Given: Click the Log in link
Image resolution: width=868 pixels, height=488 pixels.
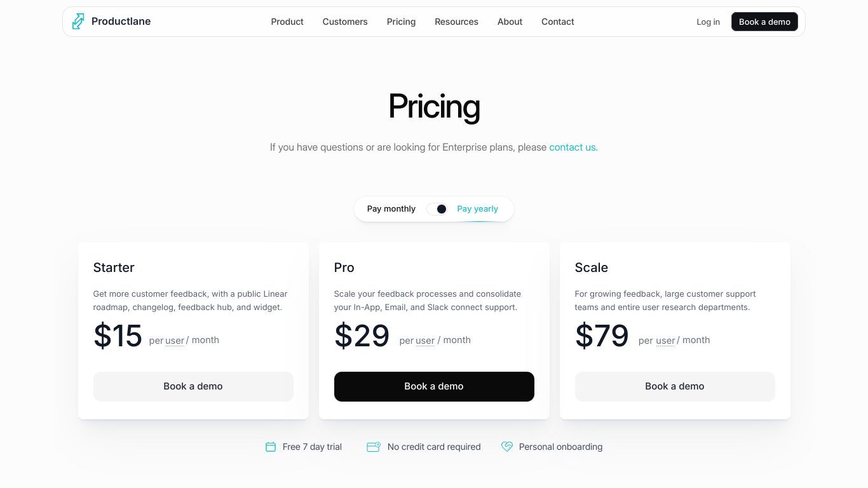Looking at the screenshot, I should point(708,22).
